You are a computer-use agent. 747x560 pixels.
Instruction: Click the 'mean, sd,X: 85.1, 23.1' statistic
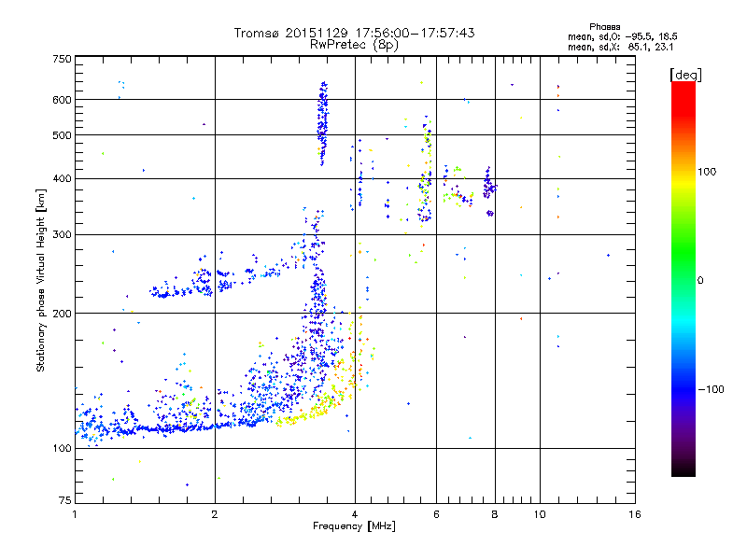point(620,47)
